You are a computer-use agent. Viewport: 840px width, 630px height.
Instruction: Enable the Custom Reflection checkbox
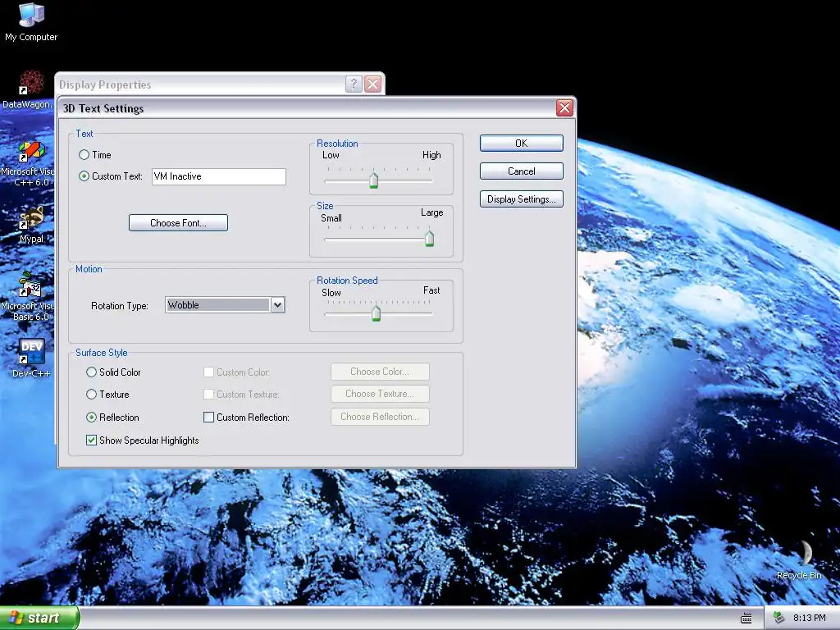tap(209, 418)
